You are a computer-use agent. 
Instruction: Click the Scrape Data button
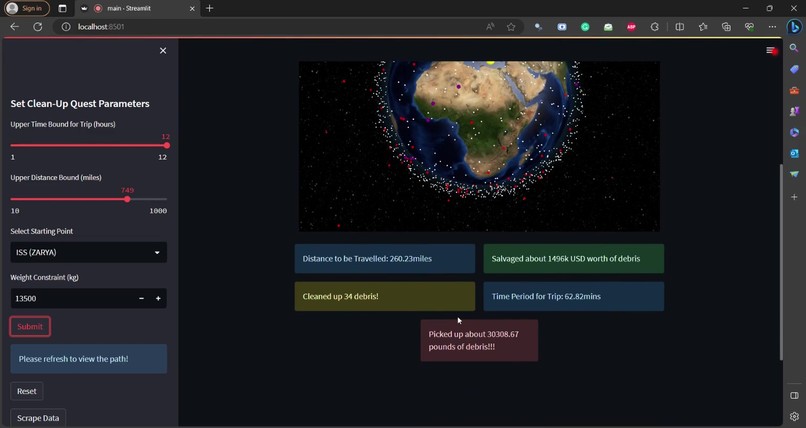click(x=38, y=418)
